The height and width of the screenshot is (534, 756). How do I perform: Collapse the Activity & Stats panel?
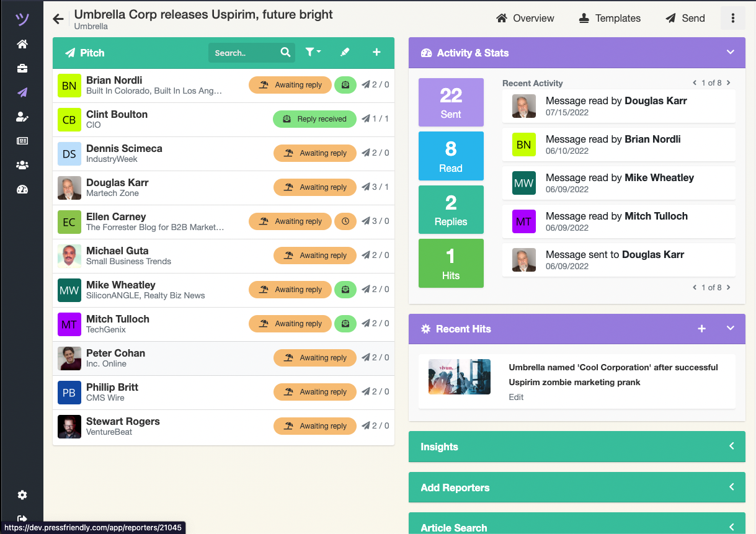(731, 53)
